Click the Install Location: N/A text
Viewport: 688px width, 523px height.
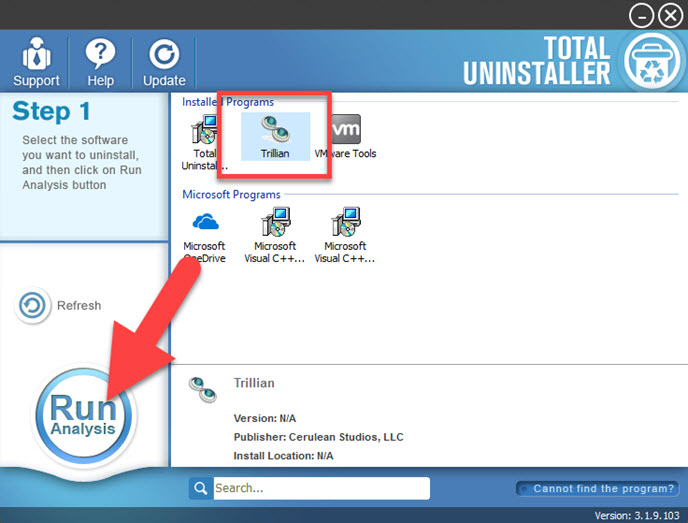click(283, 456)
